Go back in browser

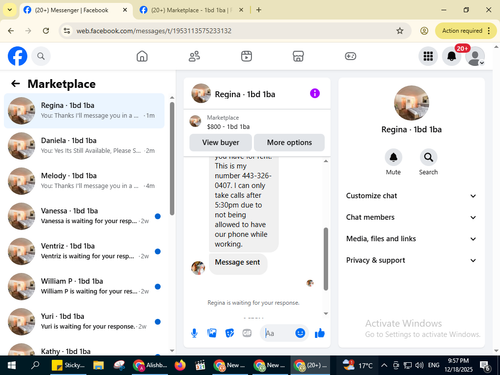coord(11,31)
